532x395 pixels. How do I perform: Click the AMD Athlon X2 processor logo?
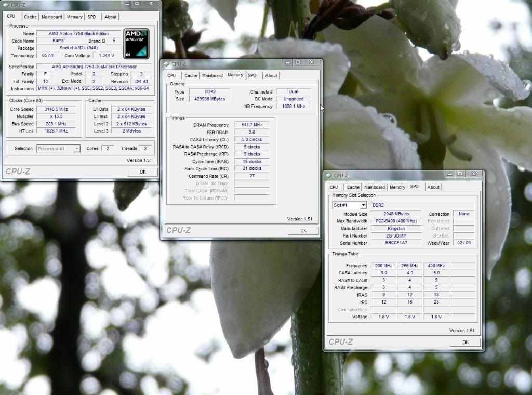[137, 43]
